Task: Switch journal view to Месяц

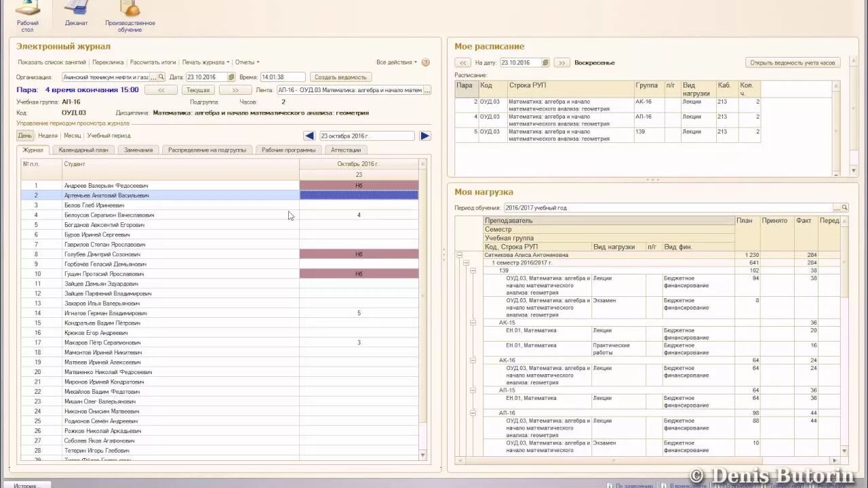Action: 72,136
